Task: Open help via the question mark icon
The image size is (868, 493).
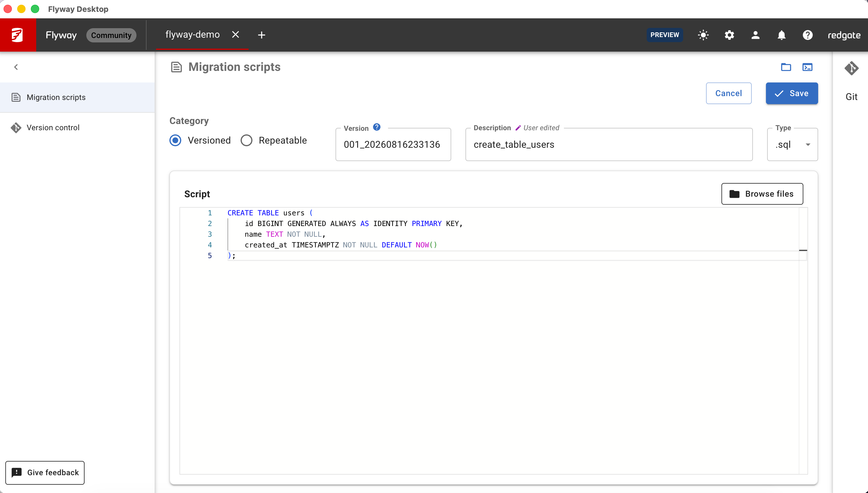Action: coord(807,35)
